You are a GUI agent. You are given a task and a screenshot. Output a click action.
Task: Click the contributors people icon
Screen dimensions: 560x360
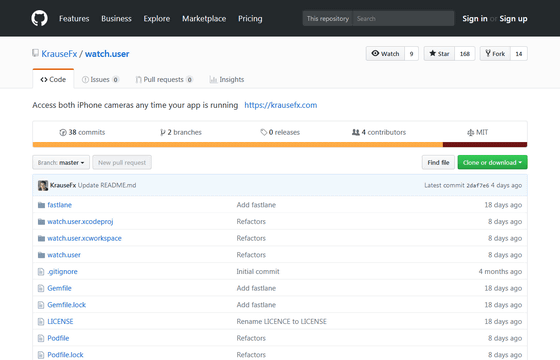[356, 132]
